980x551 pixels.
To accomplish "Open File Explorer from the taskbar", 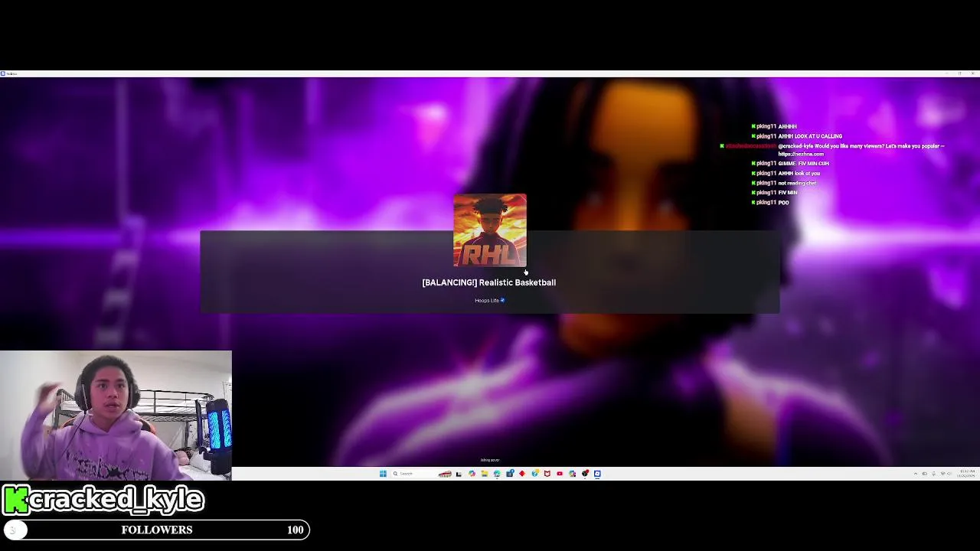I will (x=485, y=474).
